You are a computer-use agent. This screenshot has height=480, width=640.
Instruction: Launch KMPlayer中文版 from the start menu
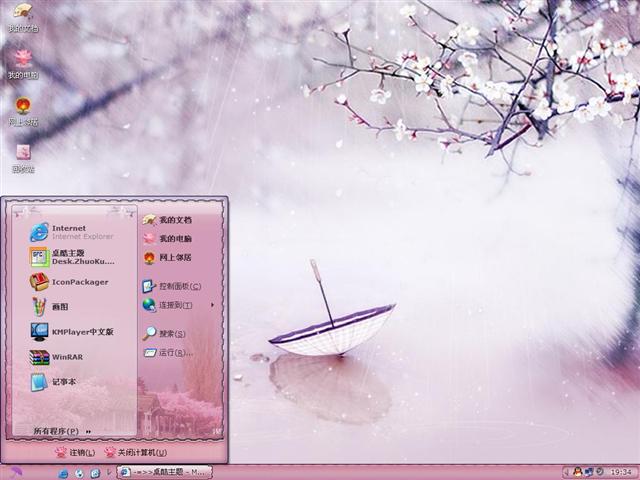[x=72, y=332]
